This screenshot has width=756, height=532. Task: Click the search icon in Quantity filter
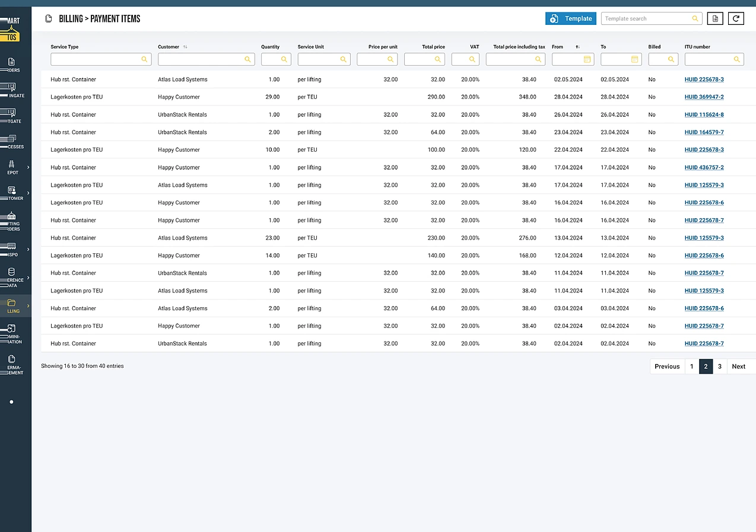[284, 59]
